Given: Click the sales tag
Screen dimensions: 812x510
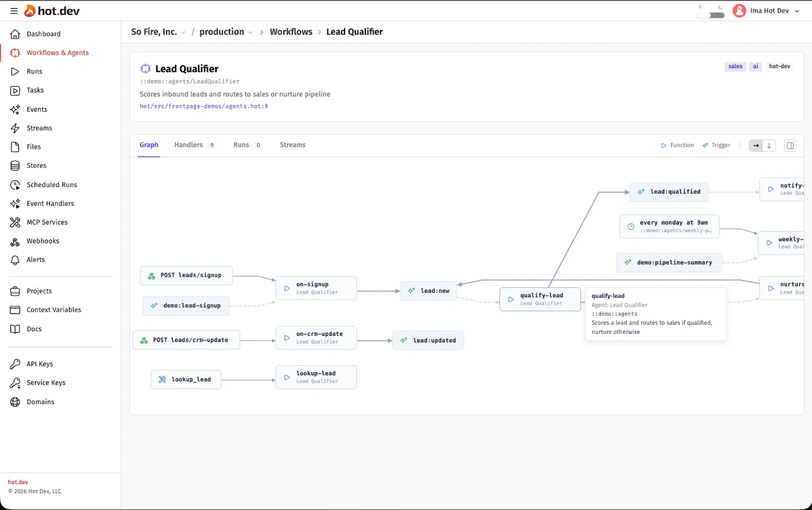Looking at the screenshot, I should [735, 67].
